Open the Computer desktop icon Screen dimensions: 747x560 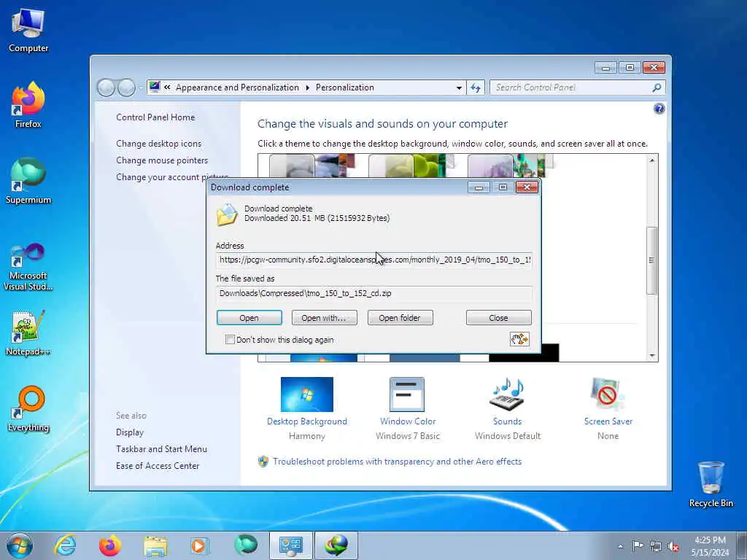click(x=28, y=29)
